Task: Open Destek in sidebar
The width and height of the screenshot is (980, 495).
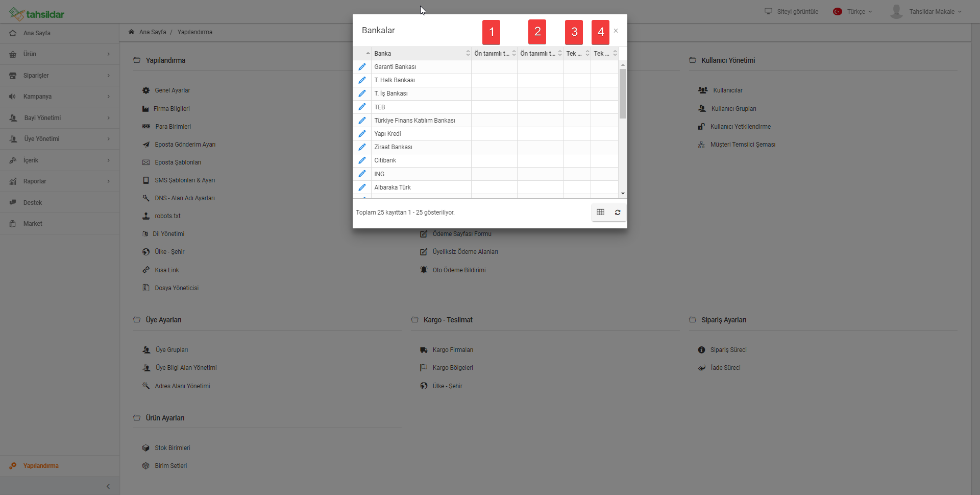Action: point(60,203)
